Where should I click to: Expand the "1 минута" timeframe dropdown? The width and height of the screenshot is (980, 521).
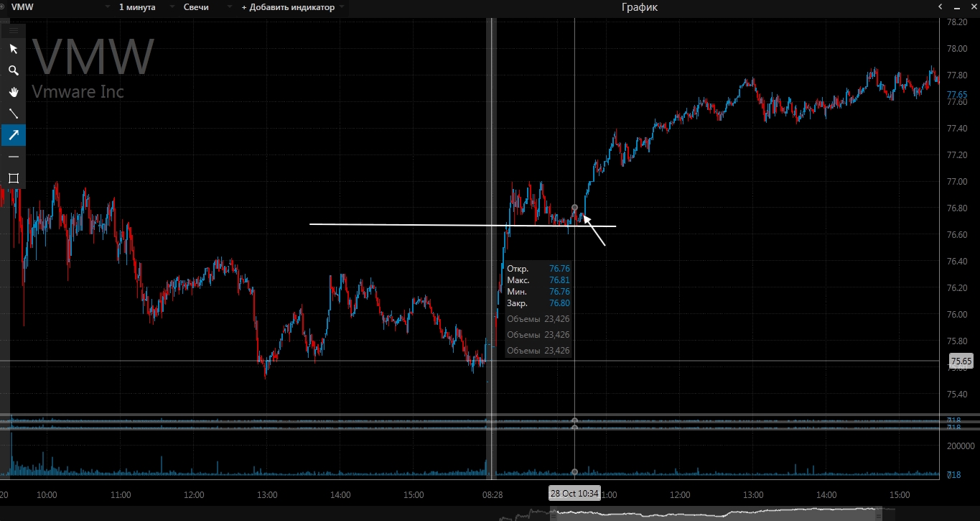tap(141, 7)
